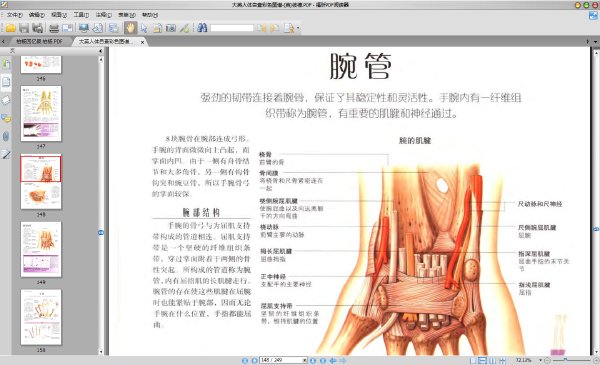Select the arrow selection tool
The height and width of the screenshot is (365, 600).
pos(144,28)
